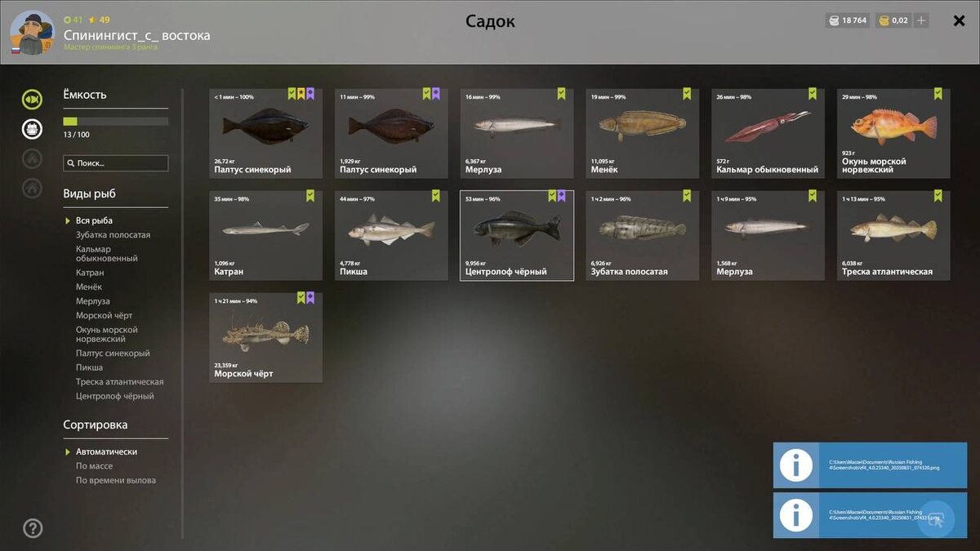
Task: Show all fish with Вся рыба filter
Action: 94,220
